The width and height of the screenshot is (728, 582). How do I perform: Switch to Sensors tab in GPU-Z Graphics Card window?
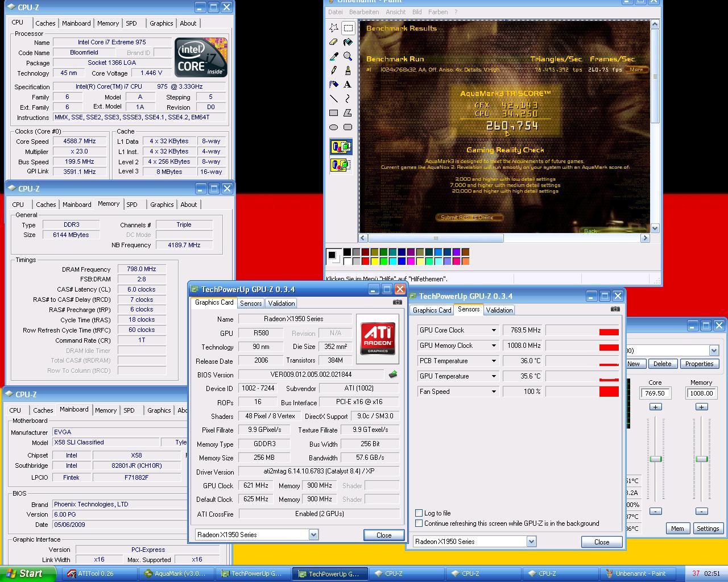251,304
